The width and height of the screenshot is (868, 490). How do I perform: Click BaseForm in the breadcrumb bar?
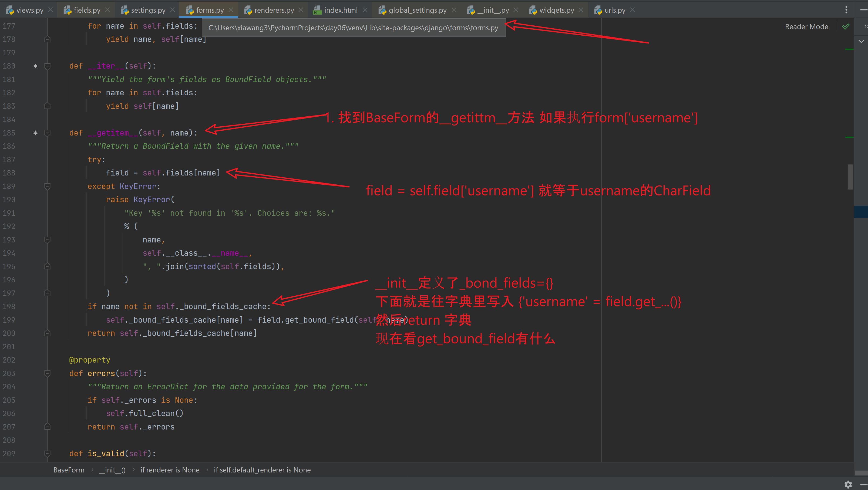[69, 470]
